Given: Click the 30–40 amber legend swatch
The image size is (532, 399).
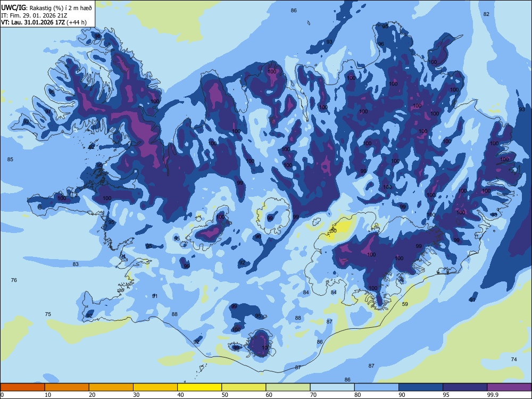Looking at the screenshot, I should click(155, 387).
